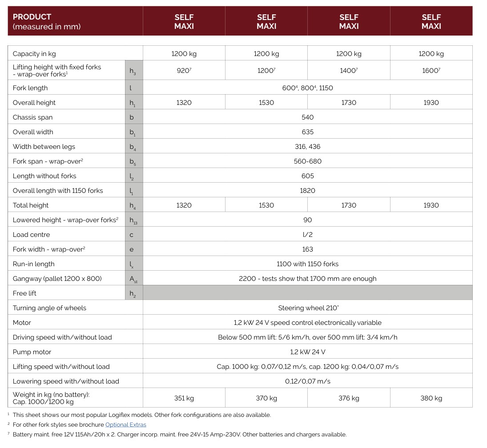The width and height of the screenshot is (487, 448).
Task: Select the Fork span 560-680 cell
Action: click(x=307, y=161)
